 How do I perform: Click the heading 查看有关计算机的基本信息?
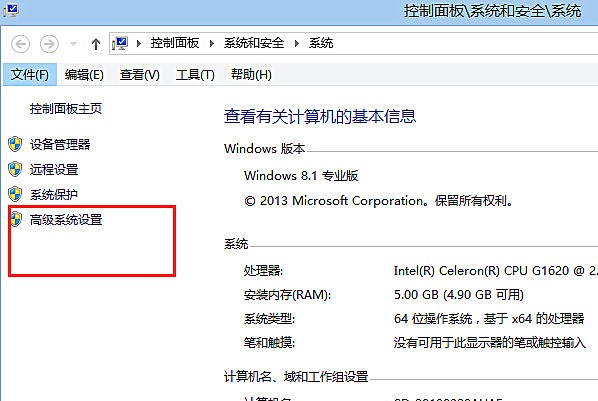point(320,116)
